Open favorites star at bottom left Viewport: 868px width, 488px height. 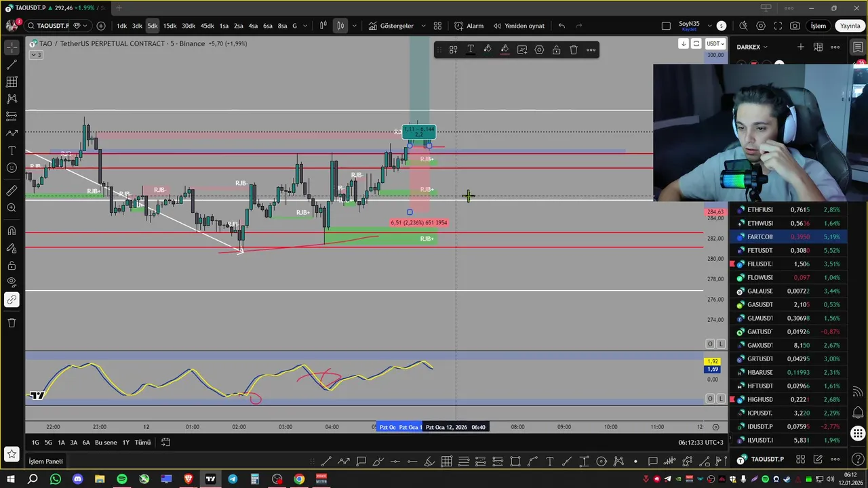coord(12,453)
